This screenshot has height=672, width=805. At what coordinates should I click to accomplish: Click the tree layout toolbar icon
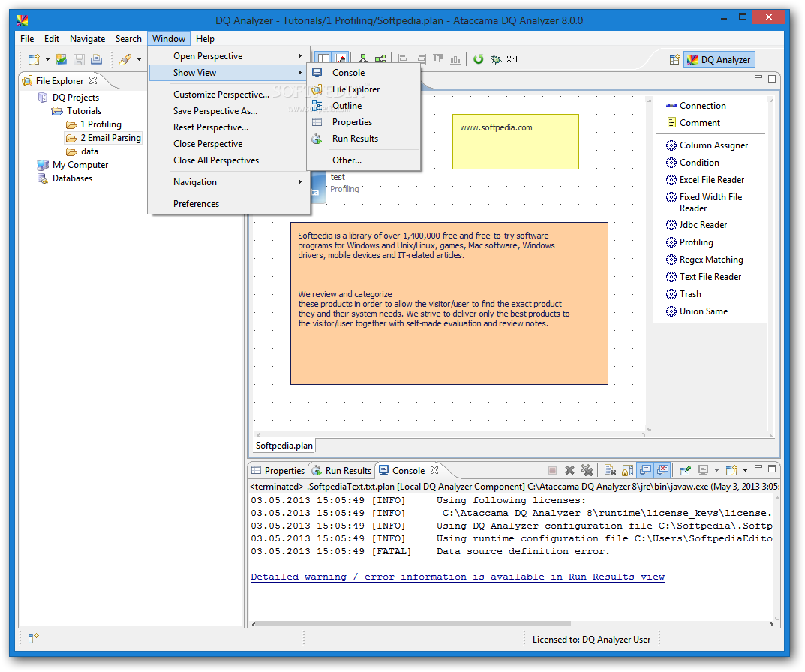(363, 59)
